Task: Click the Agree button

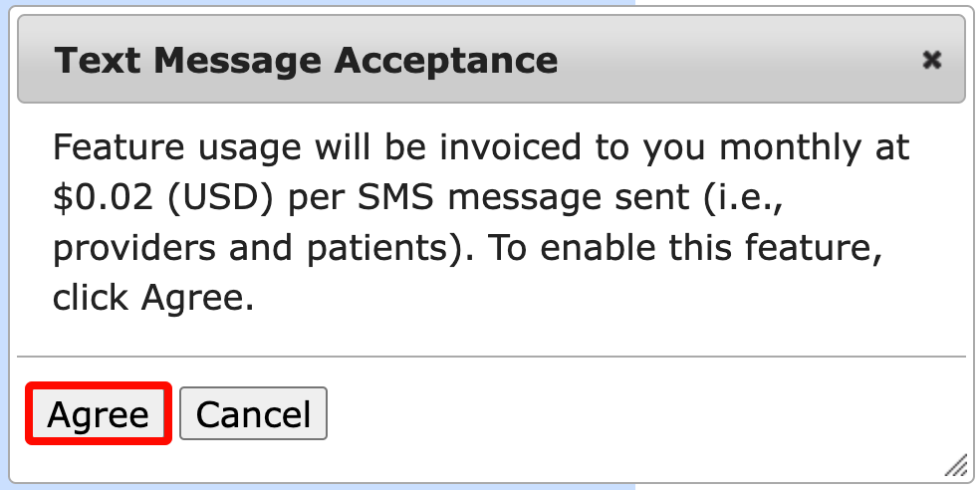Action: click(x=99, y=414)
